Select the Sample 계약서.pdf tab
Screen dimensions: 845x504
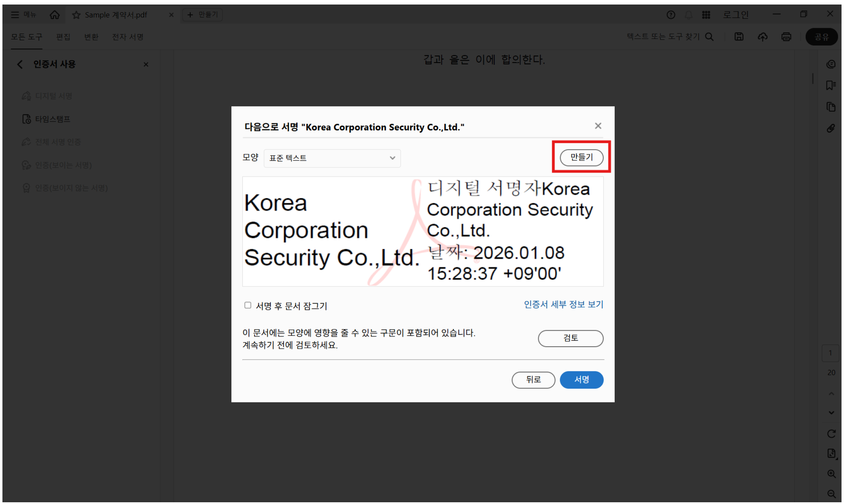tap(116, 14)
